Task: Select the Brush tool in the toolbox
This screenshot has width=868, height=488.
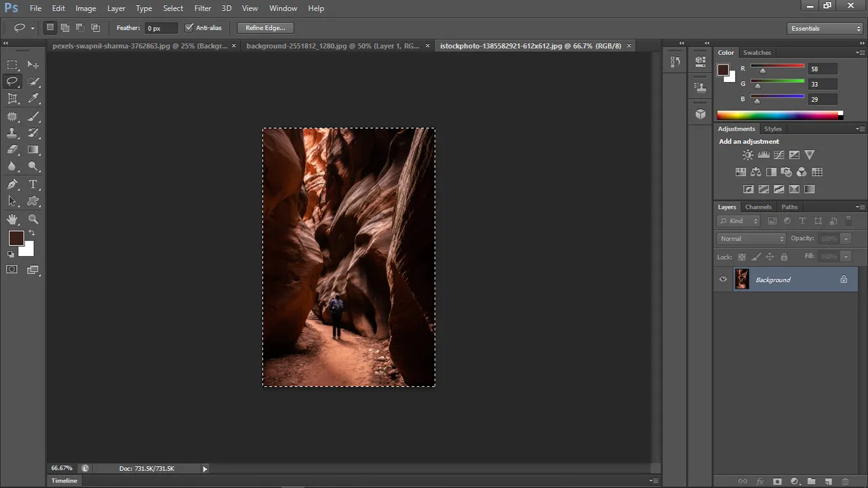Action: click(x=33, y=116)
